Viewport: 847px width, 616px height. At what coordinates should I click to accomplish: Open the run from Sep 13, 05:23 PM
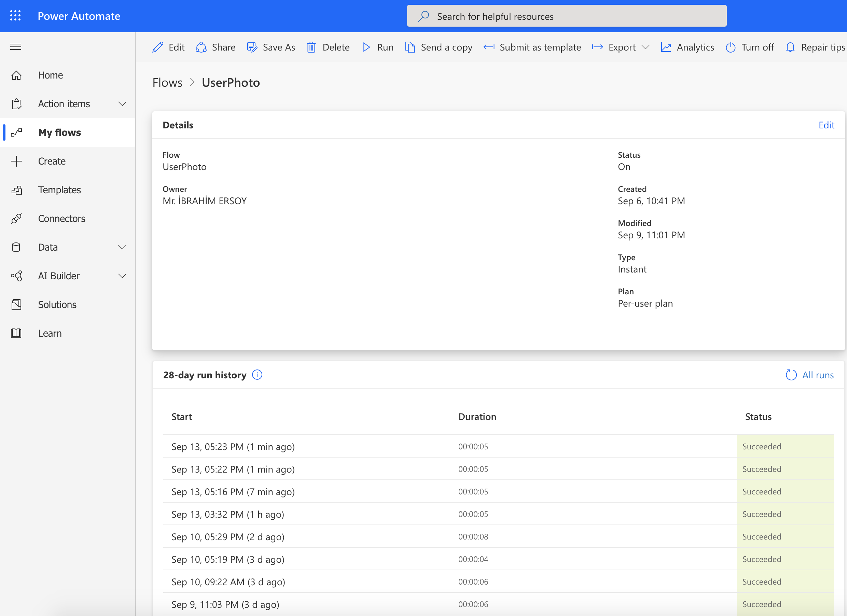[x=498, y=447]
